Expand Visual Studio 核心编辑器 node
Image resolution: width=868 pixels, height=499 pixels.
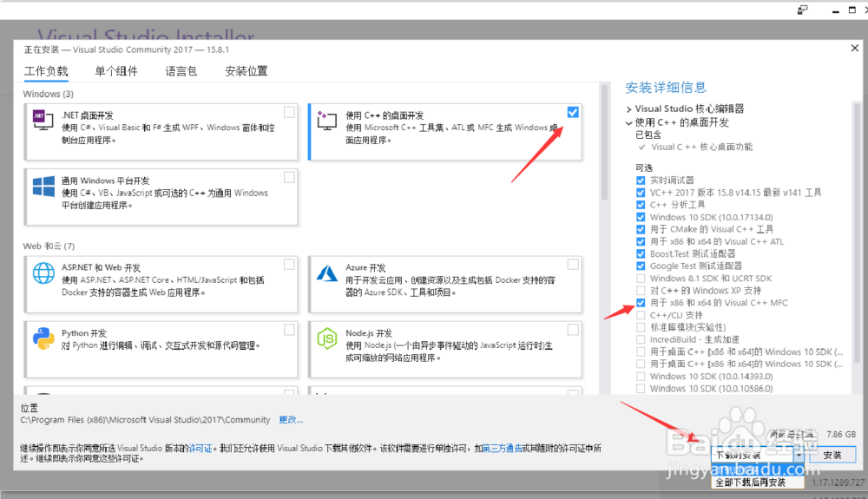(628, 109)
